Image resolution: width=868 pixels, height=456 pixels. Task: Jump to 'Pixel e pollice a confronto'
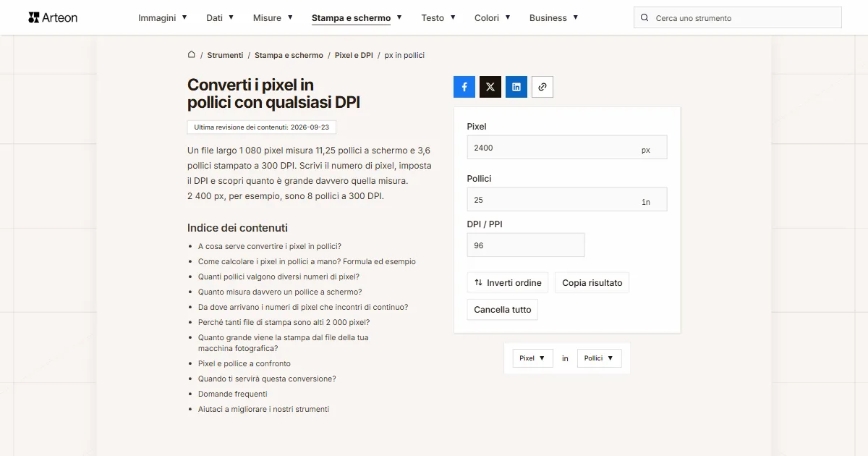244,363
